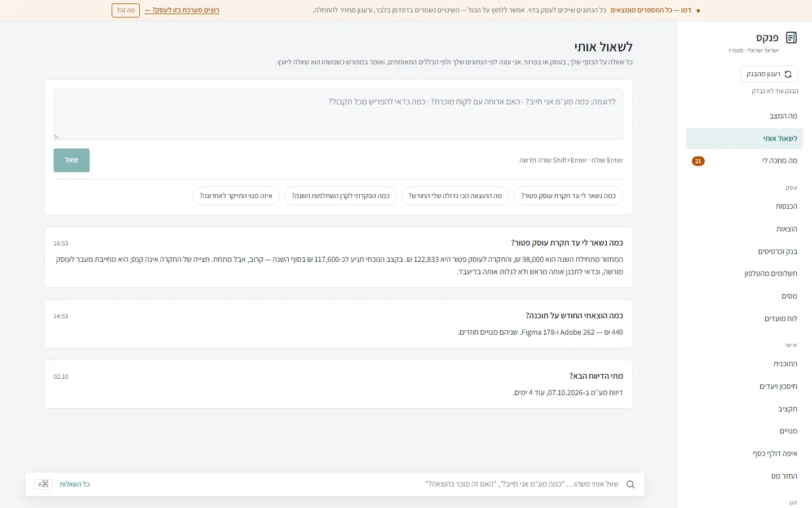This screenshot has height=508, width=812.
Task: Open חיסכון ויעדים page
Action: click(x=744, y=386)
